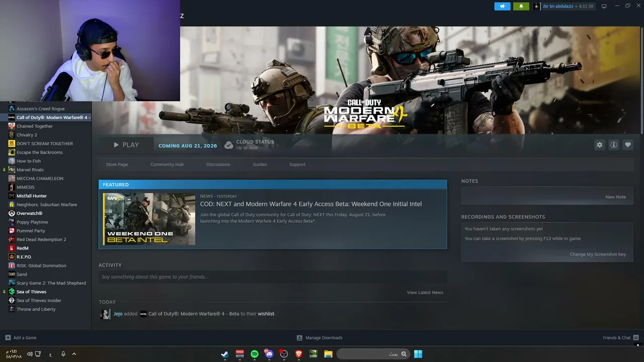Screen dimensions: 644x362
Task: Click the Windows taskbar search box
Action: tap(372, 354)
